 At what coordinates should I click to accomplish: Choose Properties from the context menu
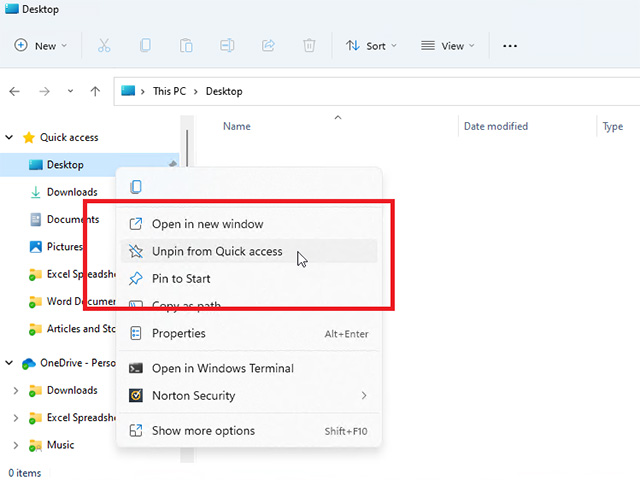(249, 333)
